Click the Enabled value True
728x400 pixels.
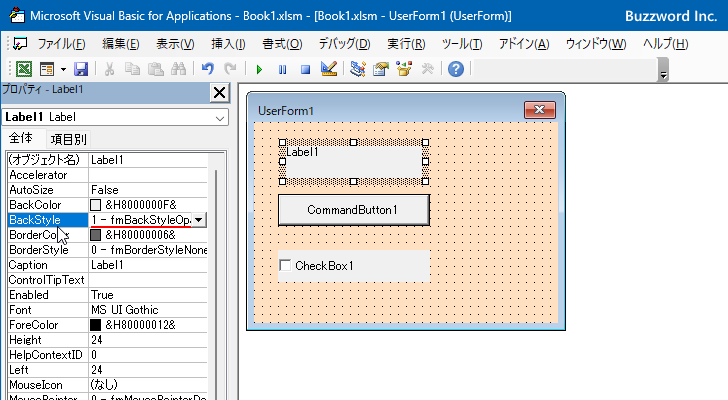[x=148, y=295]
